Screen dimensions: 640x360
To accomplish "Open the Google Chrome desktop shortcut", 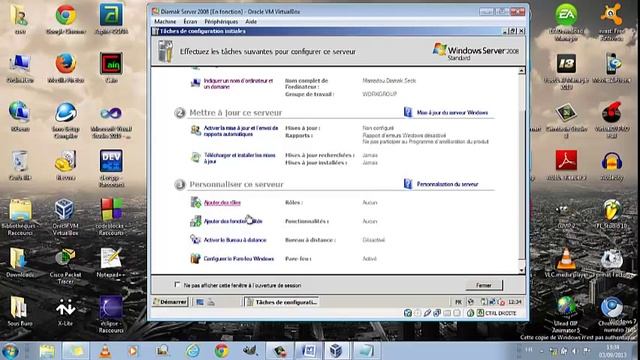I will click(x=66, y=19).
